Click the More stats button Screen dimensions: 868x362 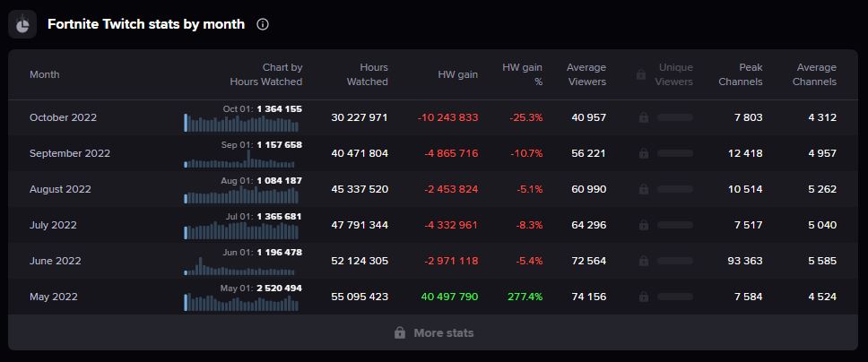tap(434, 332)
